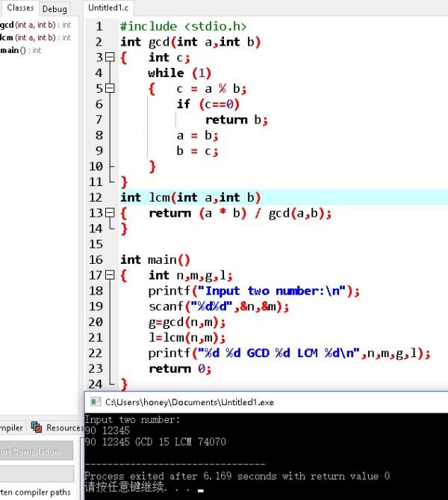Click the console window icon in the title bar
Screen dimensions: 448x500
click(x=95, y=402)
